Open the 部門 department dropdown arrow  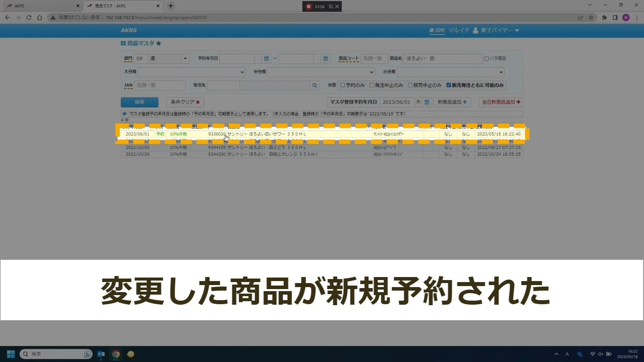coord(185,59)
